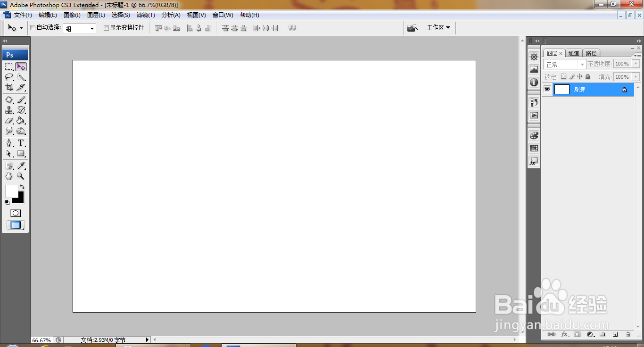644x347 pixels.
Task: Toggle lock position
Action: tap(580, 76)
